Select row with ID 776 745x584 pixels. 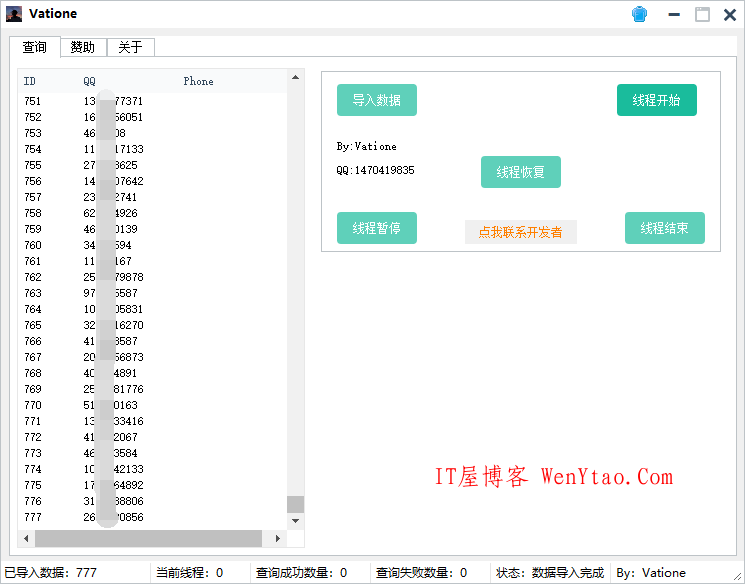click(x=152, y=501)
